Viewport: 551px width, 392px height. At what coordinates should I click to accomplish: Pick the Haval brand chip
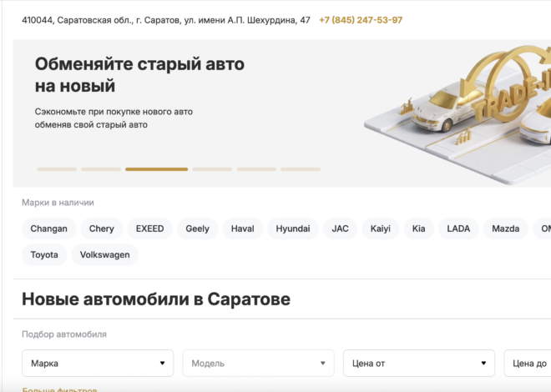click(242, 229)
